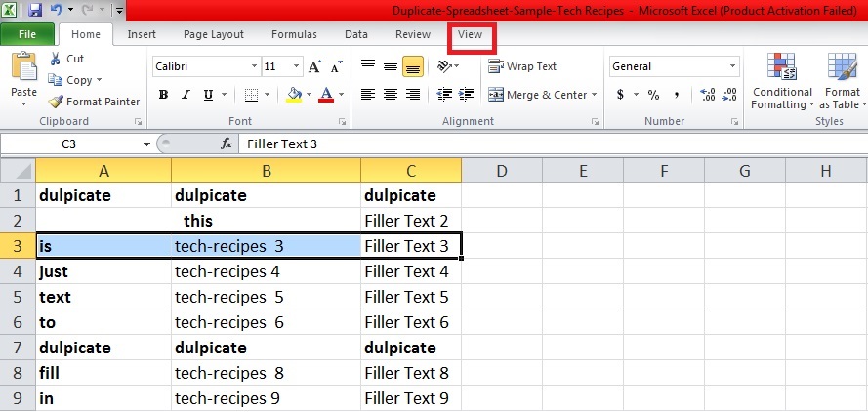Viewport: 868px width, 412px height.
Task: Toggle Bold formatting
Action: tap(163, 95)
